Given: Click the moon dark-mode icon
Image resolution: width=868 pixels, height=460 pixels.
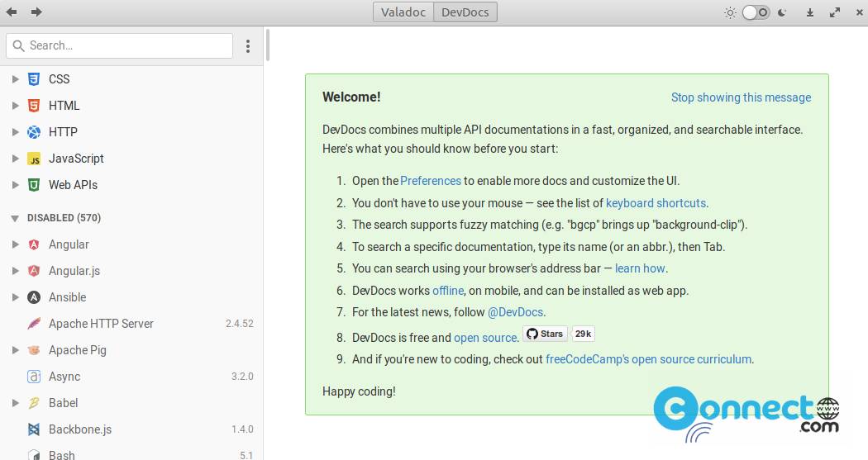Looking at the screenshot, I should [x=782, y=12].
